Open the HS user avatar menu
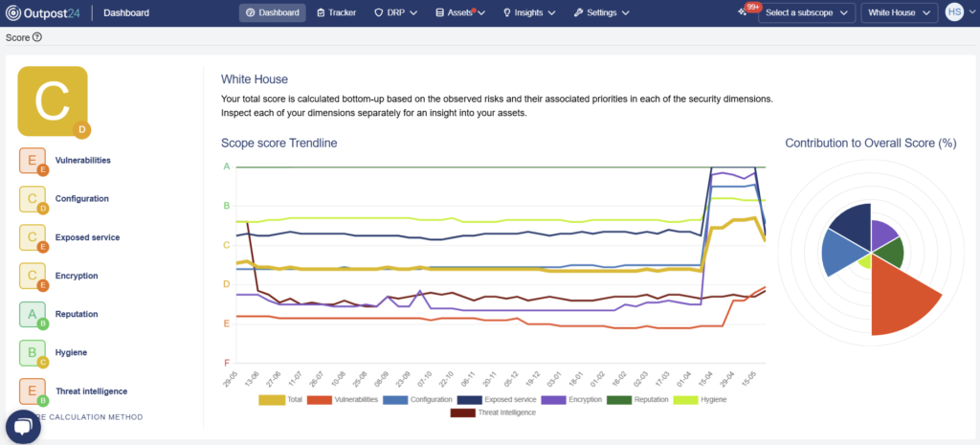 [954, 12]
